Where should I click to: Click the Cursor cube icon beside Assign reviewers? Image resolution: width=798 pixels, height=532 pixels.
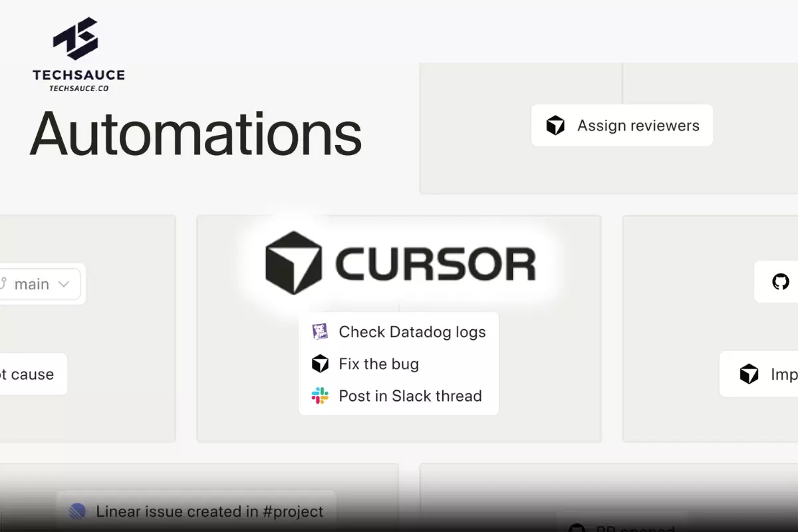pos(555,126)
